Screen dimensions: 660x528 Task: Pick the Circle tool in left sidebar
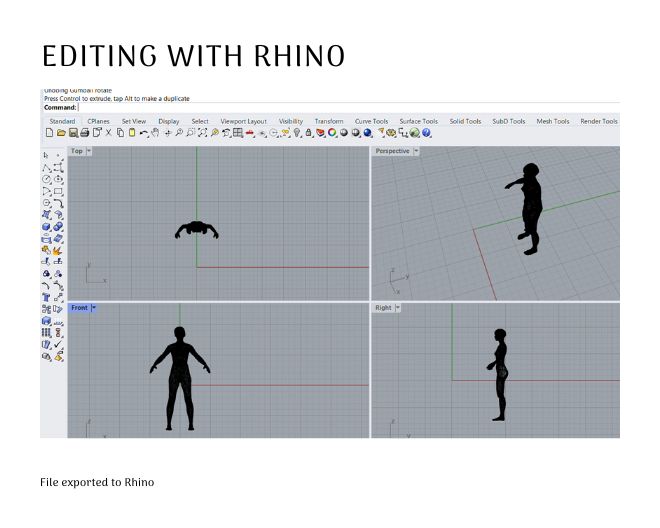(46, 179)
